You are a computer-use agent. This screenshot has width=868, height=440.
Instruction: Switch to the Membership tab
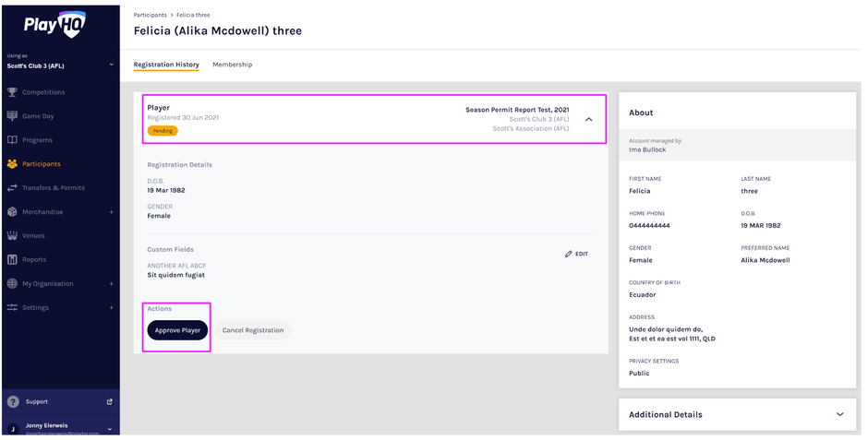232,65
